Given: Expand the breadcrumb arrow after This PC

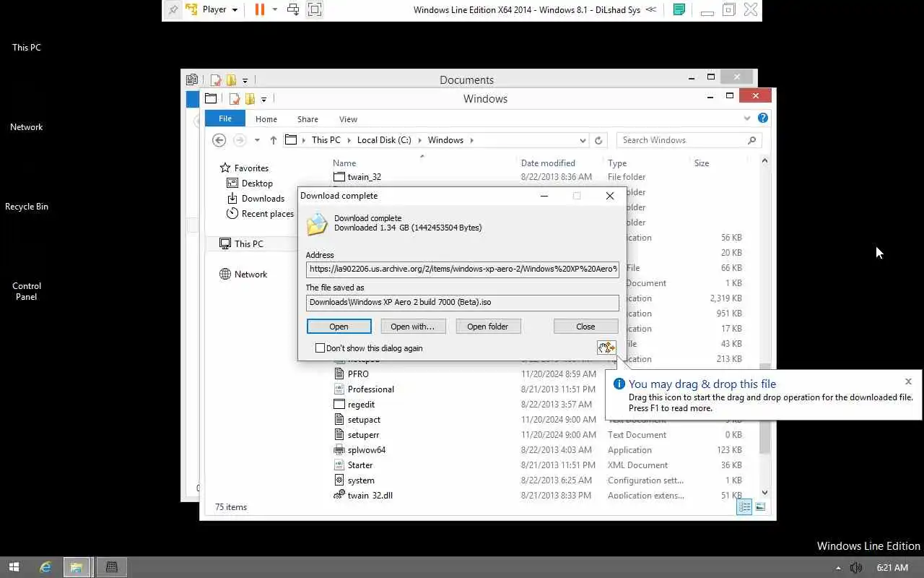Looking at the screenshot, I should pos(348,140).
